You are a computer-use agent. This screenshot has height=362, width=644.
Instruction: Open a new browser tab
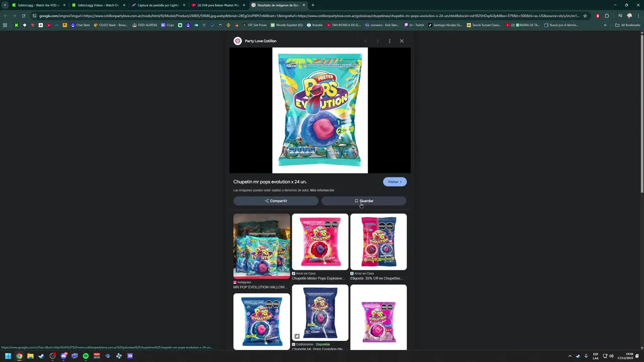click(313, 5)
